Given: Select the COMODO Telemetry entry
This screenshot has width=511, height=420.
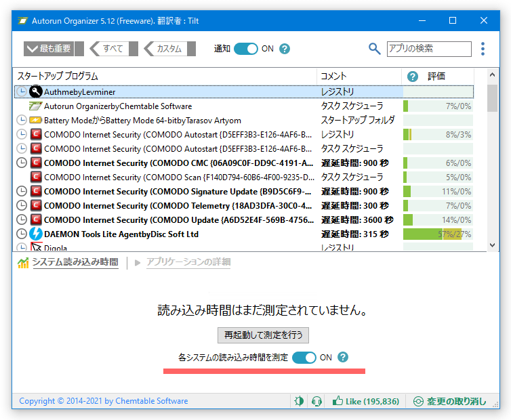Looking at the screenshot, I should point(244,206).
